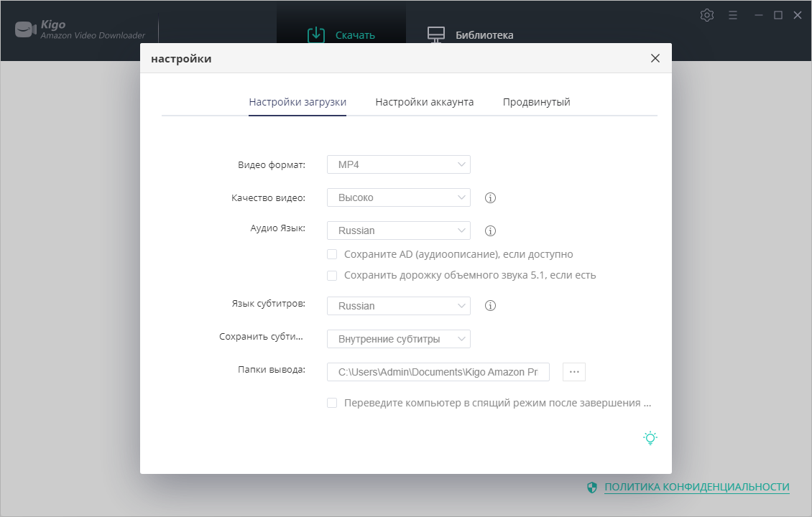Toggle sleep mode after completion checkbox
The width and height of the screenshot is (812, 517).
tap(332, 403)
